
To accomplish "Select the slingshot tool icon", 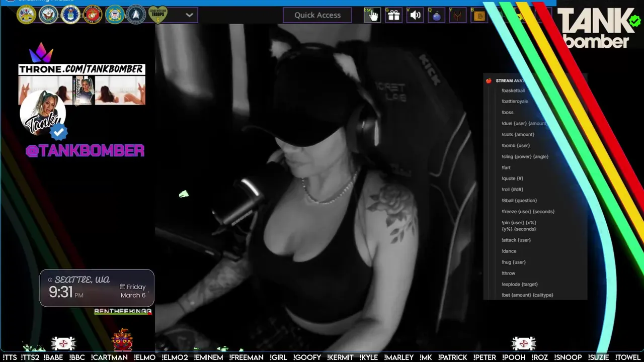I will (457, 15).
